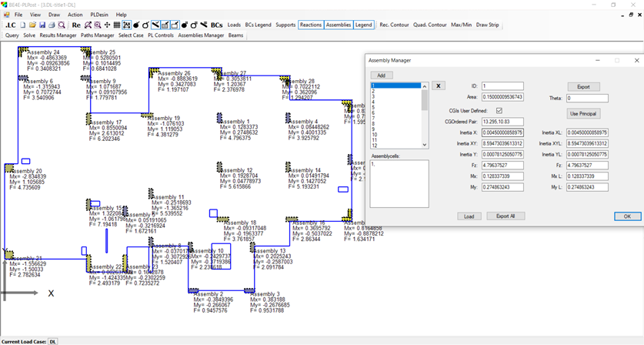Click the Print icon in toolbar

[52, 25]
